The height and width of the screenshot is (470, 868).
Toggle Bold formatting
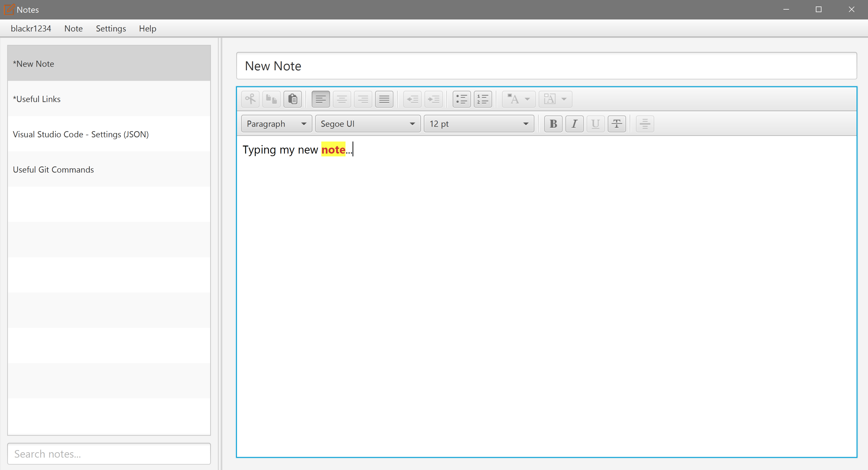point(553,124)
